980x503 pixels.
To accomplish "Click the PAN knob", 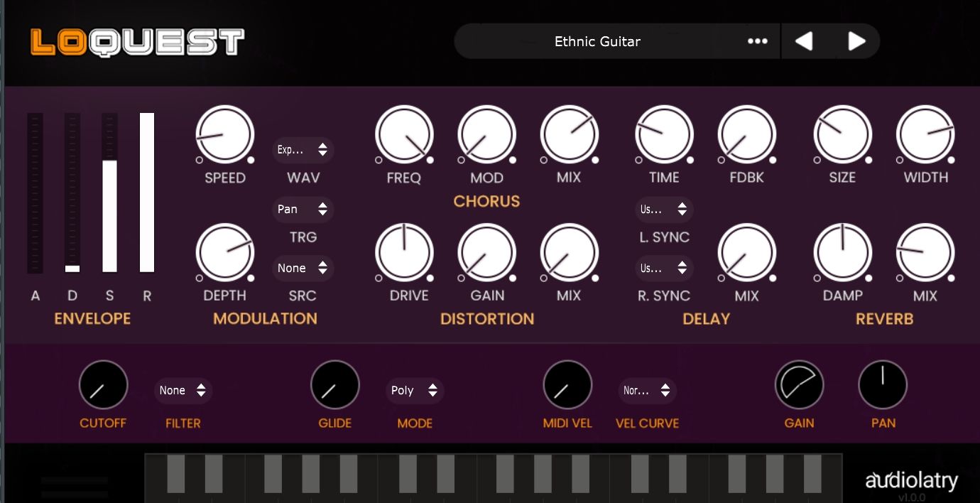I will pyautogui.click(x=883, y=385).
